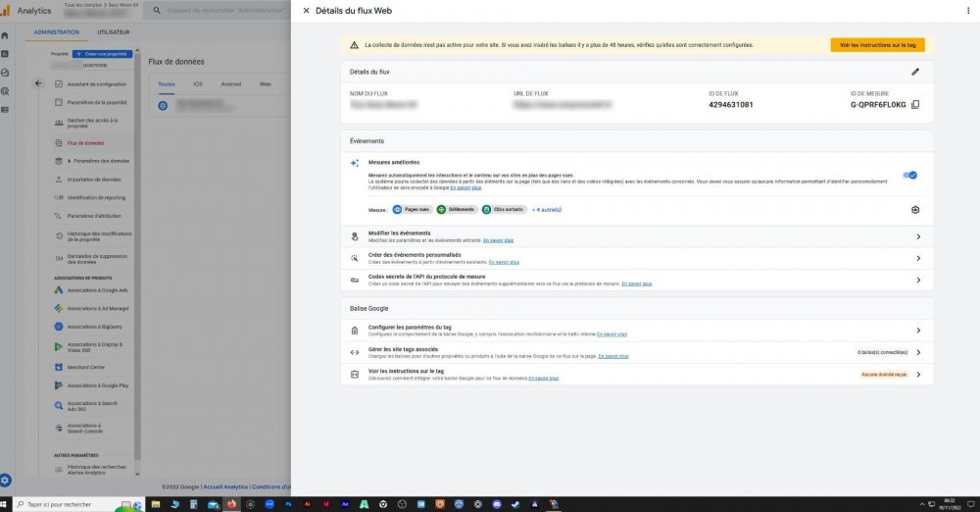Open 'En savoir plus' link under Mesures améliorées
The image size is (980, 512).
click(465, 187)
